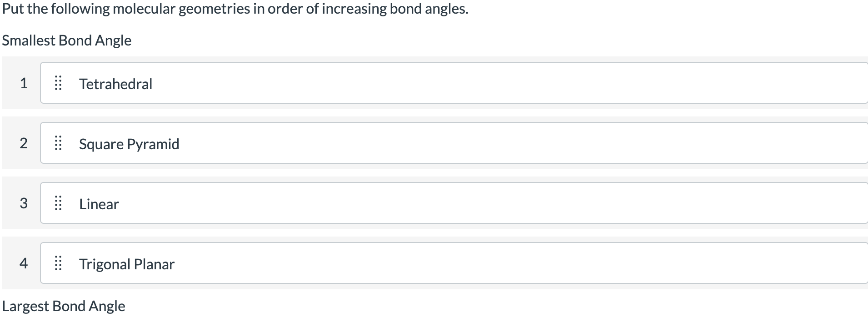Click the number 2 position label
Viewport: 868px width, 323px height.
point(24,143)
